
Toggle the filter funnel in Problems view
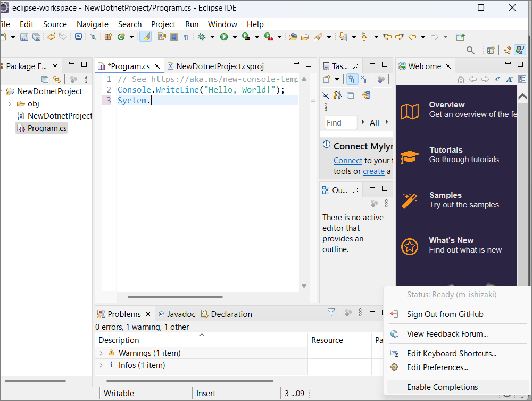click(331, 313)
